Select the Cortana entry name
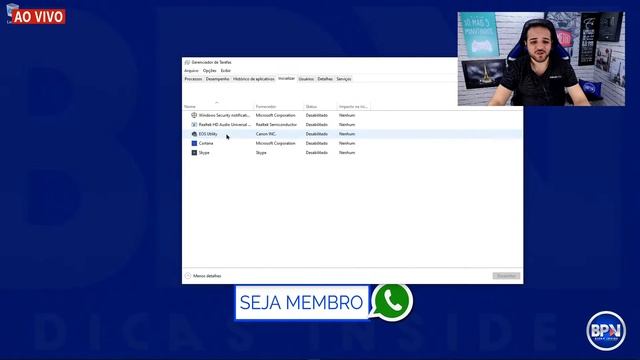Screen dimensions: 640x360 point(206,143)
